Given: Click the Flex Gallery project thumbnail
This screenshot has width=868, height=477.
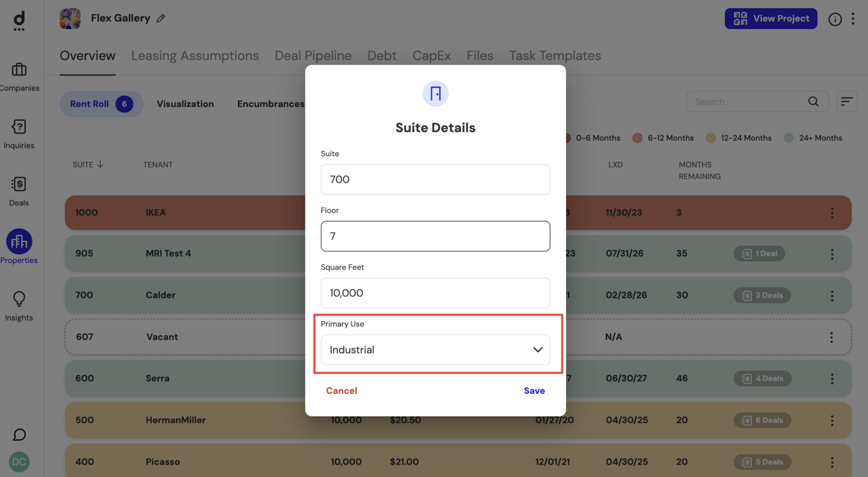Looking at the screenshot, I should 70,18.
